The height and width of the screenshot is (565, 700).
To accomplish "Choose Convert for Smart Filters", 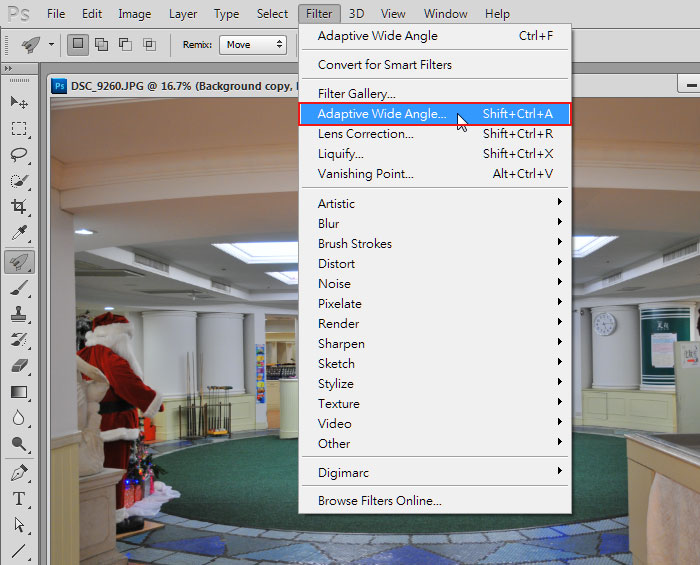I will pos(434,65).
